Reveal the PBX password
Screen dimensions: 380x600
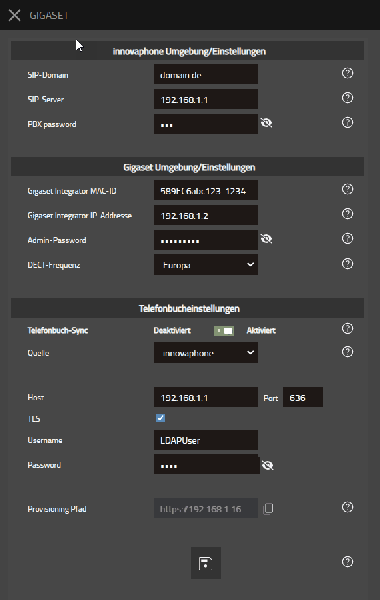266,123
